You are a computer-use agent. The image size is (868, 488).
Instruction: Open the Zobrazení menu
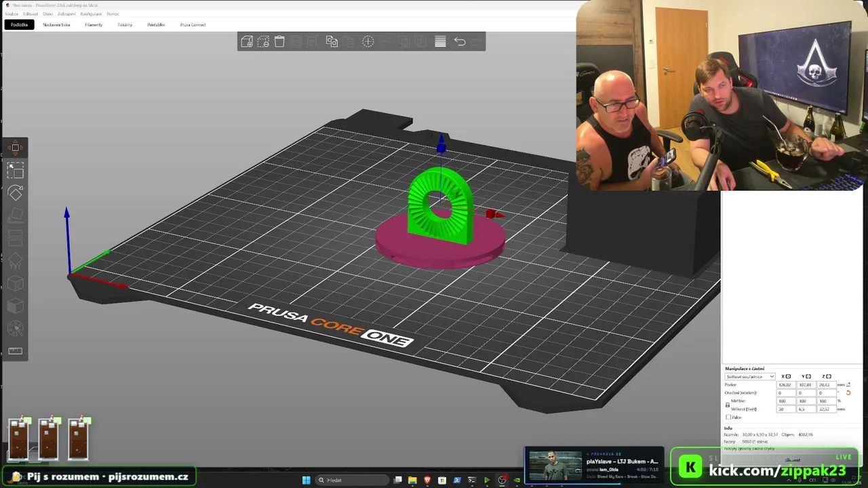tap(66, 14)
